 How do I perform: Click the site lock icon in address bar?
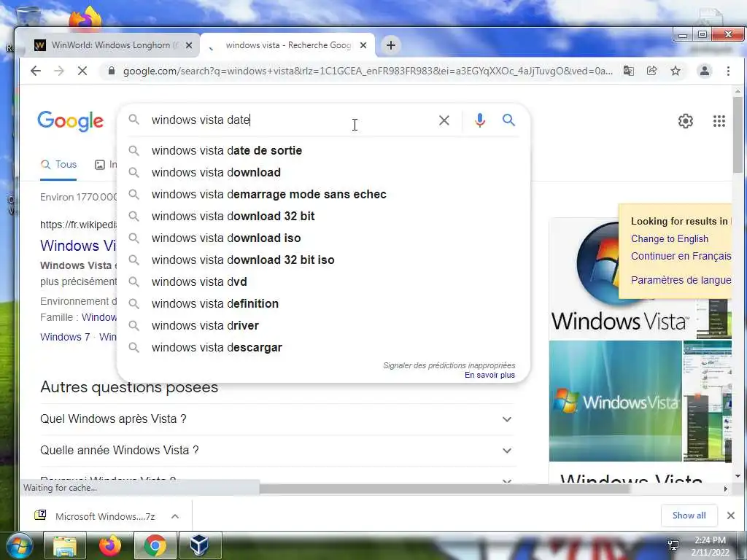pyautogui.click(x=112, y=71)
